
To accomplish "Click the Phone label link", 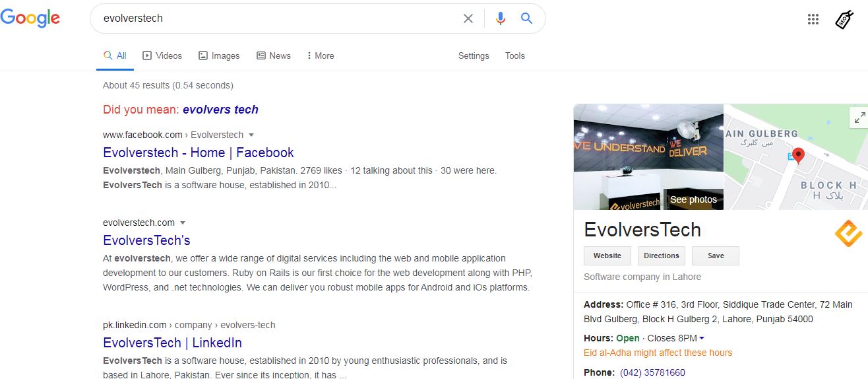I will coord(599,372).
